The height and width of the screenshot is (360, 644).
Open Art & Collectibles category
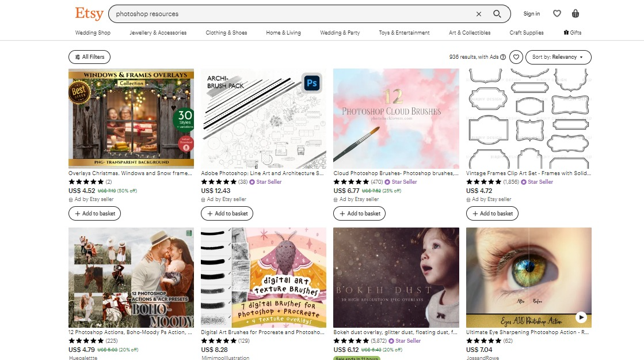pos(470,32)
